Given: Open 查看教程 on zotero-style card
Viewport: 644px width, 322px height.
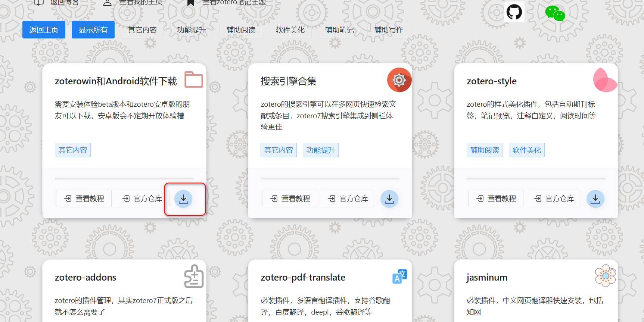Looking at the screenshot, I should pos(496,198).
